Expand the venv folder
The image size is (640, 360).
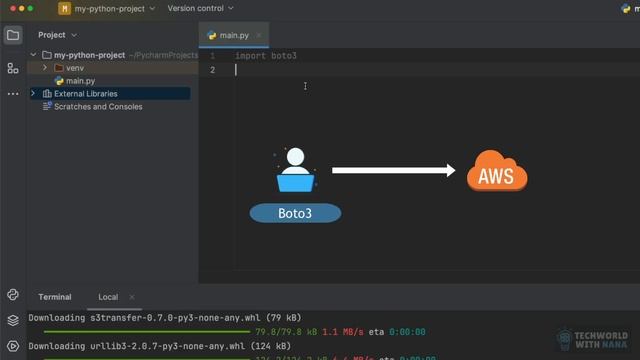[x=45, y=68]
